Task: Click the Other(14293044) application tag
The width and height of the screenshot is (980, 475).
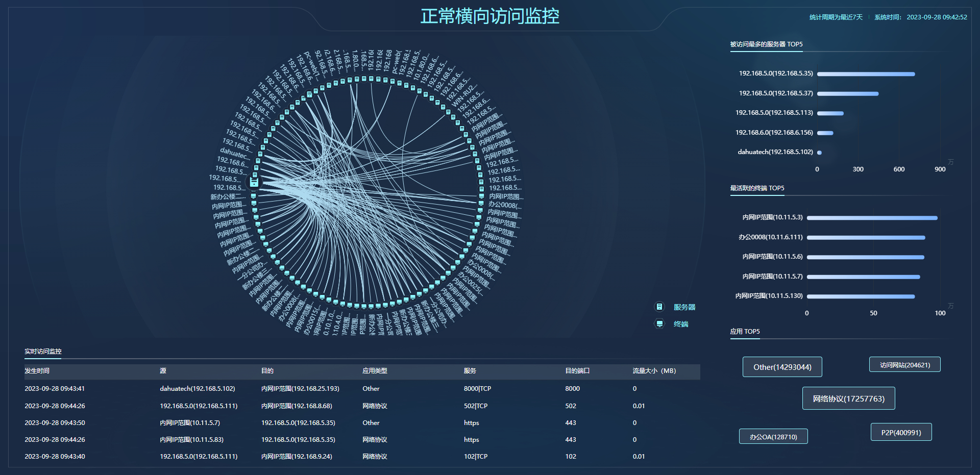Action: pyautogui.click(x=782, y=367)
